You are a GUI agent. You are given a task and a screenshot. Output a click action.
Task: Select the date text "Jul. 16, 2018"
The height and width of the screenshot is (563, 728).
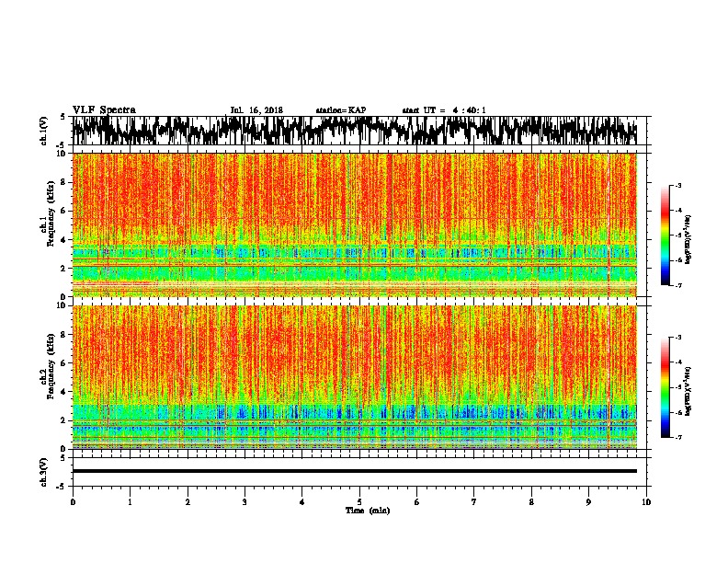coord(256,110)
